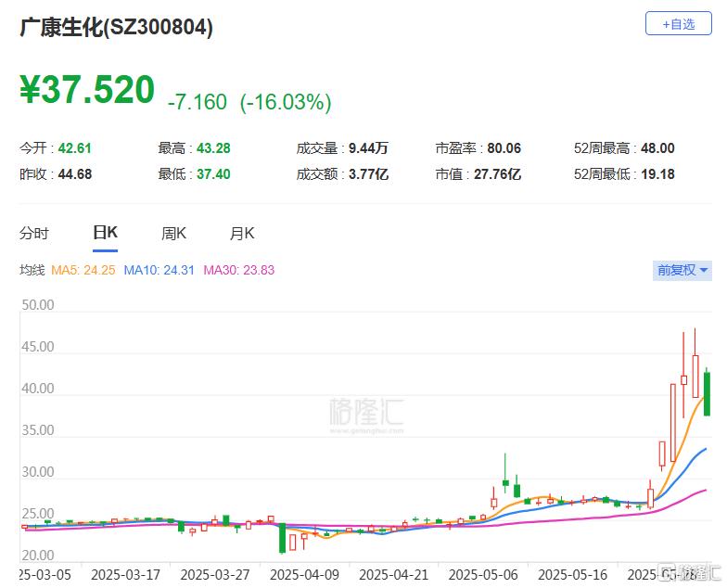Image resolution: width=727 pixels, height=588 pixels.
Task: Click the 今开 value 42.61
Action: (x=74, y=148)
